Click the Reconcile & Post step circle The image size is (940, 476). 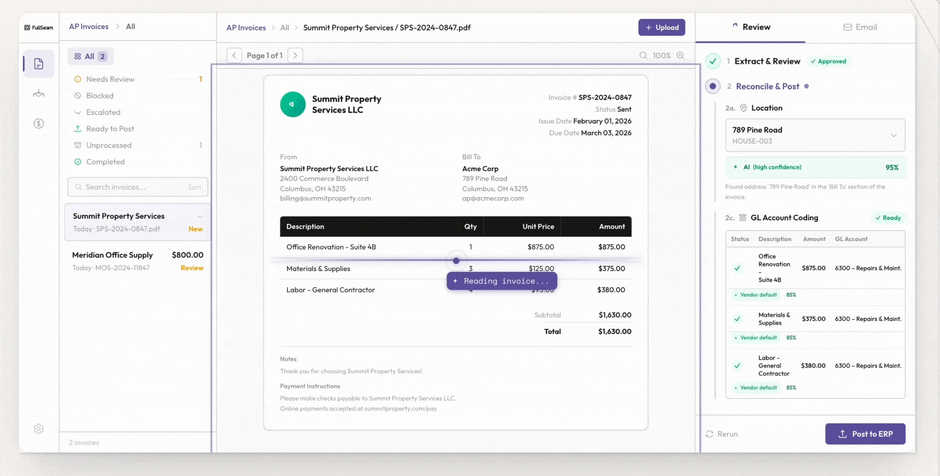coord(712,86)
